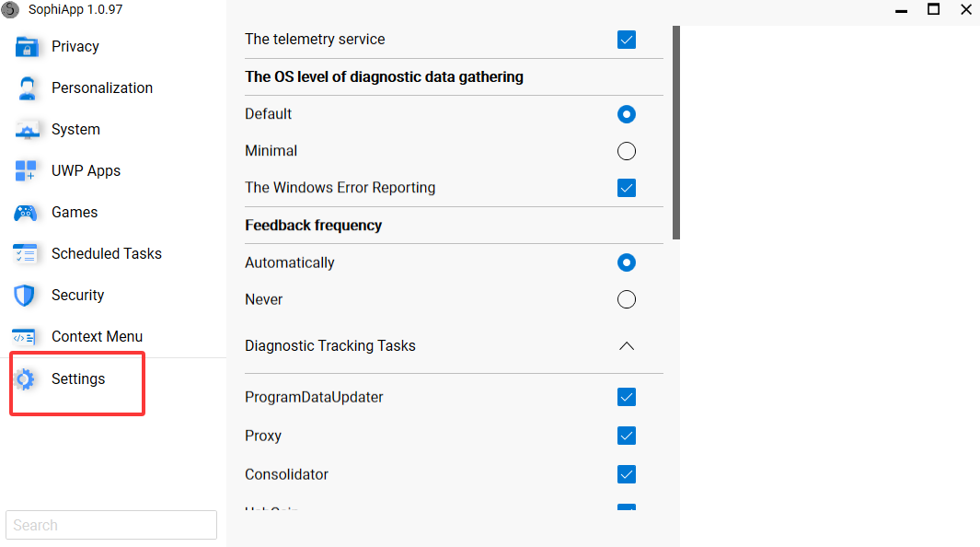The width and height of the screenshot is (980, 547).
Task: Select the Security shield icon
Action: [26, 296]
